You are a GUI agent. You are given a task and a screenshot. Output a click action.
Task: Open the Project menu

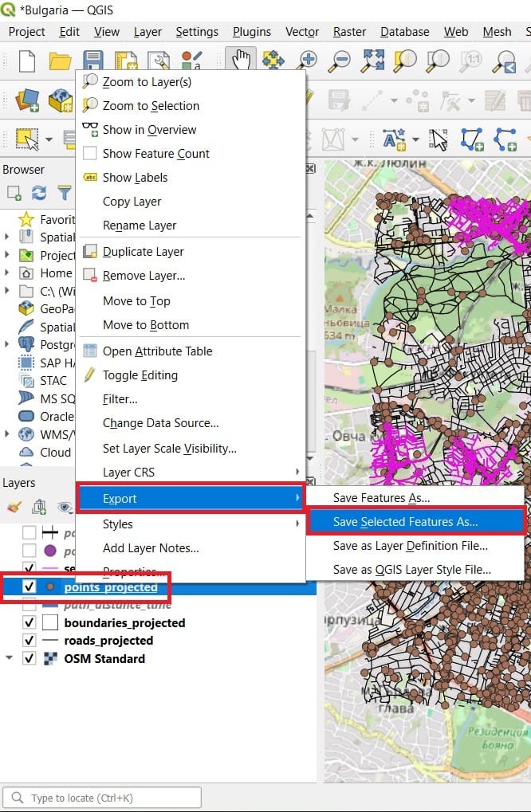coord(26,32)
